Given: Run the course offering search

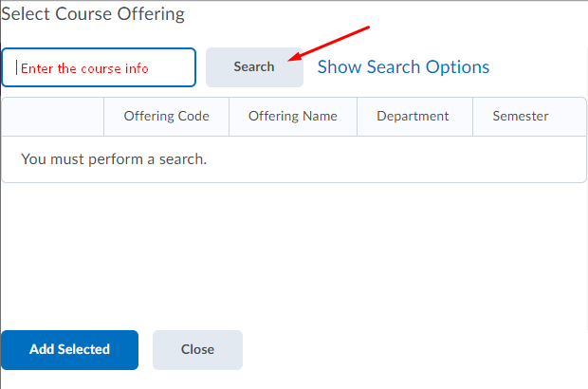Looking at the screenshot, I should [254, 67].
